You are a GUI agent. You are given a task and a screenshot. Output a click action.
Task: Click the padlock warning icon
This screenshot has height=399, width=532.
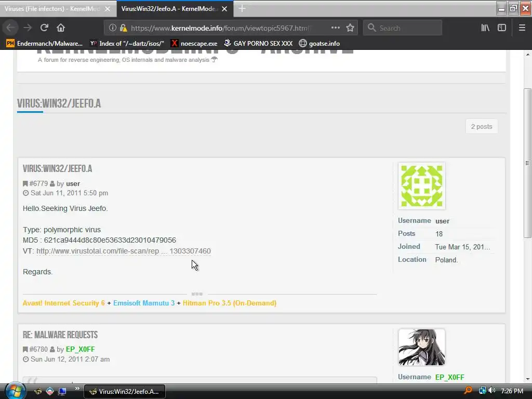pyautogui.click(x=124, y=28)
